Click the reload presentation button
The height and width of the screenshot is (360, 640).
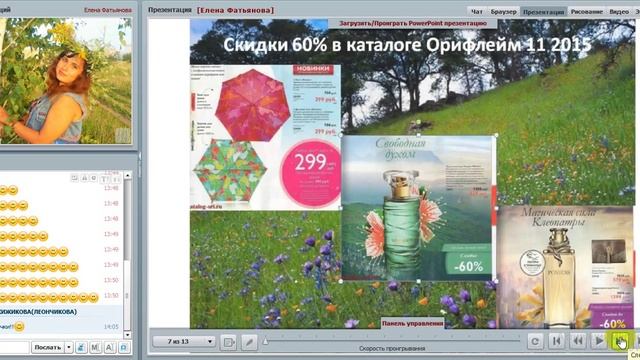535,341
